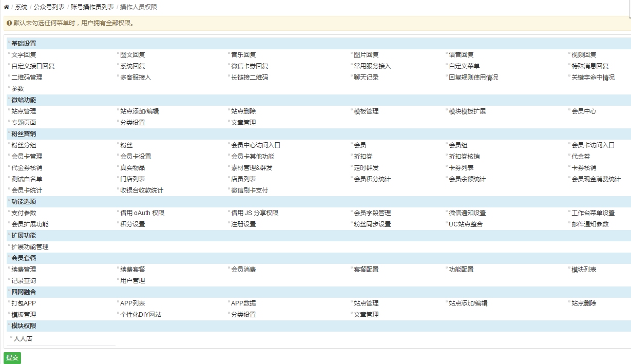Check 个性化DIY网站 option
Viewport: 631px width, 364px height.
click(118, 313)
